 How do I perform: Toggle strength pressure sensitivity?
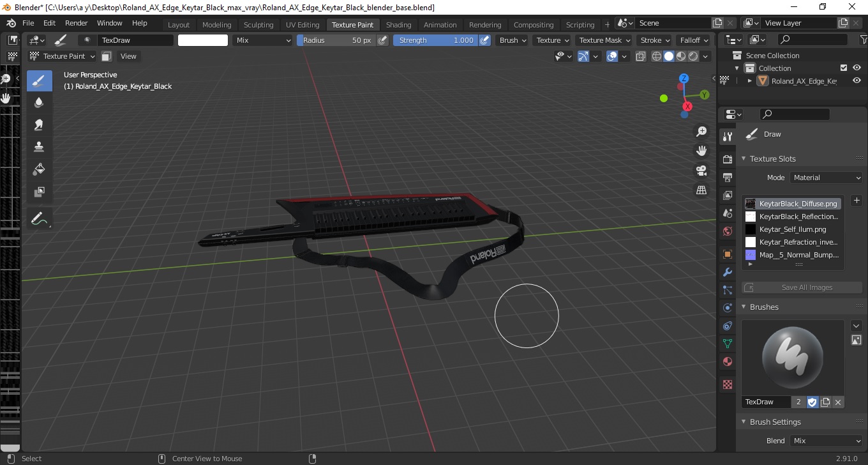pos(485,40)
